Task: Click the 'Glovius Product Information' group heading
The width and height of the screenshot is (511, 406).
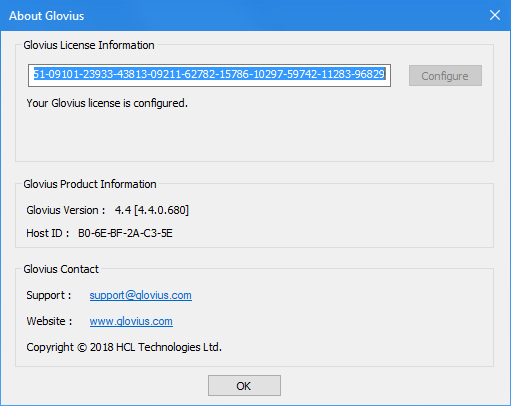Action: coord(90,184)
